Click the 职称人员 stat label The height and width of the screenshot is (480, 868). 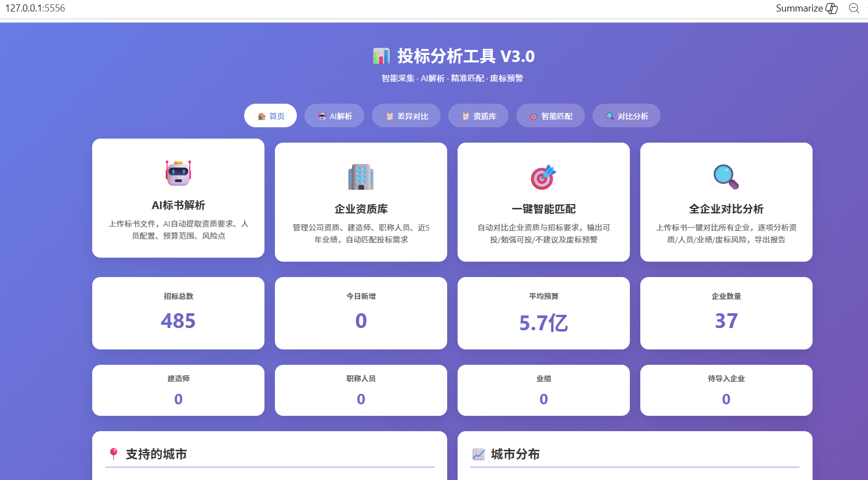click(361, 379)
